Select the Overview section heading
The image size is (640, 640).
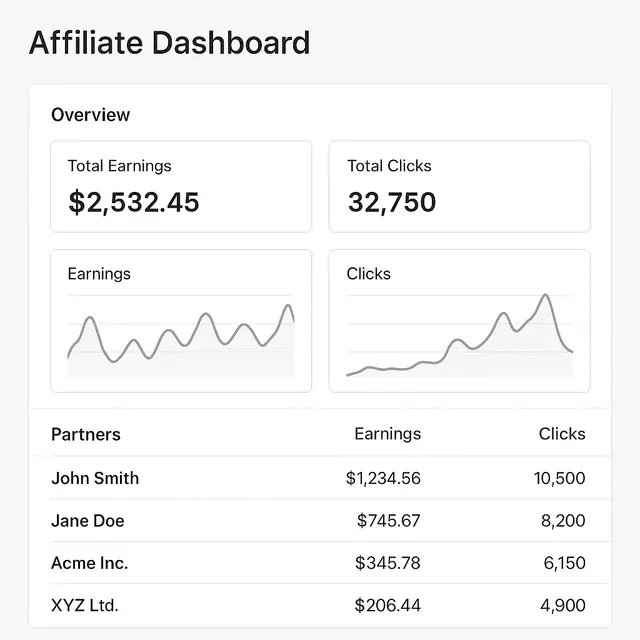pos(90,115)
